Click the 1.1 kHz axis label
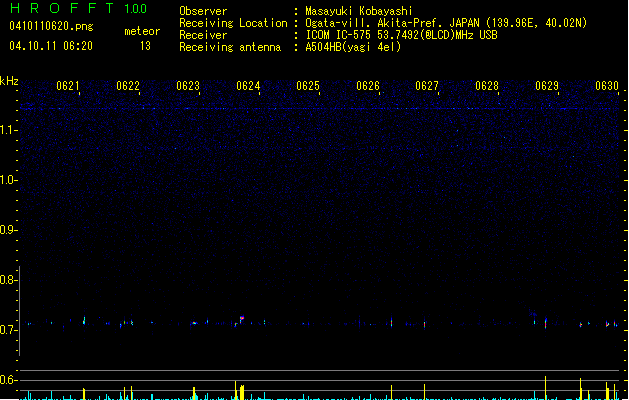 pyautogui.click(x=7, y=130)
